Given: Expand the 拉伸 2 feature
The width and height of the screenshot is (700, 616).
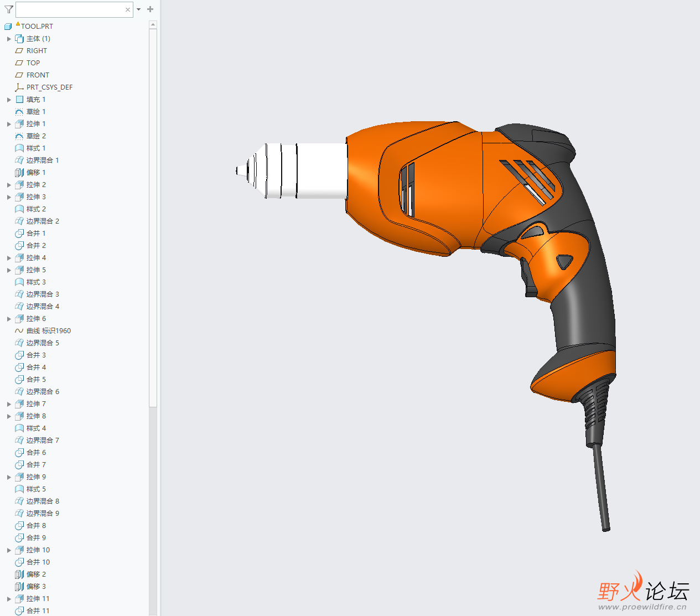Looking at the screenshot, I should pos(9,185).
